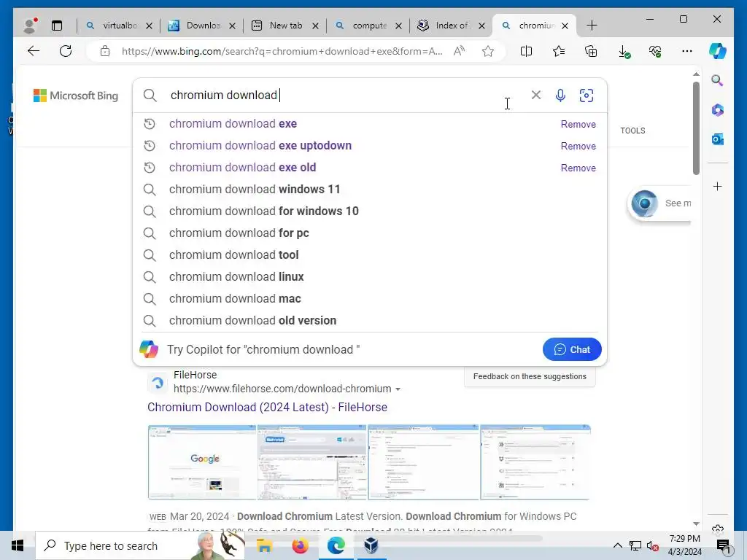Open the Windows Start button
This screenshot has width=747, height=560.
point(18,545)
